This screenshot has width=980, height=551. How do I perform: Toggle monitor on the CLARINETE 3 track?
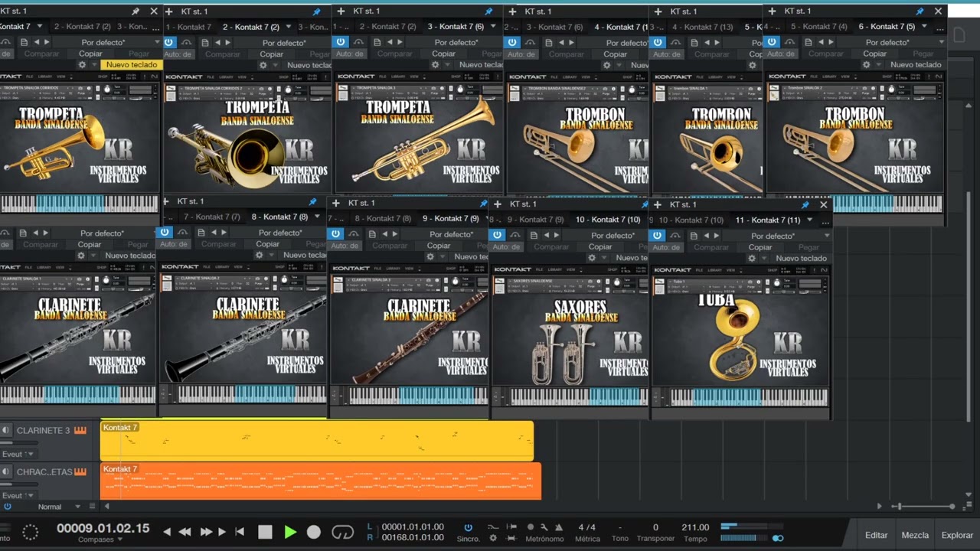(x=6, y=431)
